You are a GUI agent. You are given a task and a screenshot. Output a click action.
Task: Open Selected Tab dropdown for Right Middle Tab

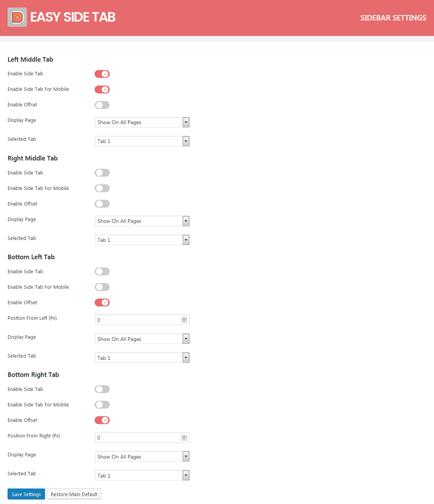coord(185,240)
